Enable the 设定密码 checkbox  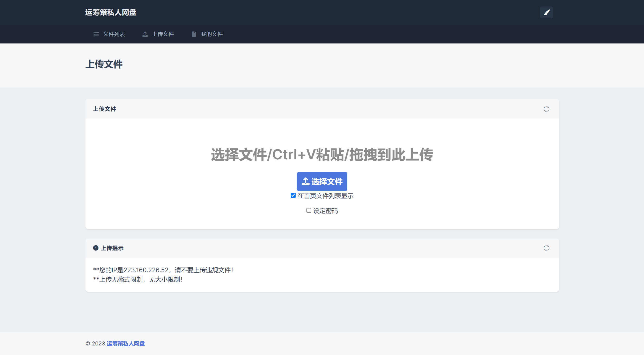point(309,210)
